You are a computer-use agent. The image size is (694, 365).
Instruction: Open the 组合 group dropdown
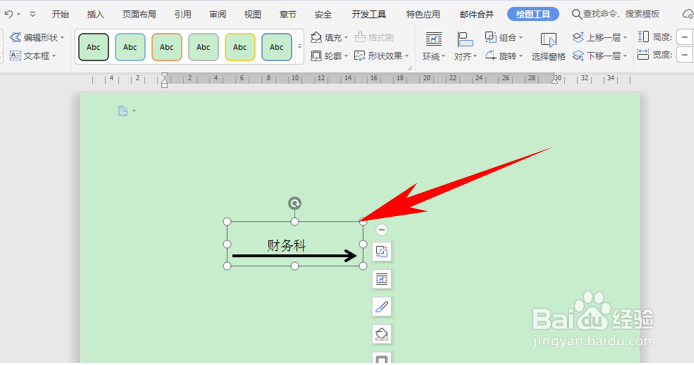pos(504,38)
